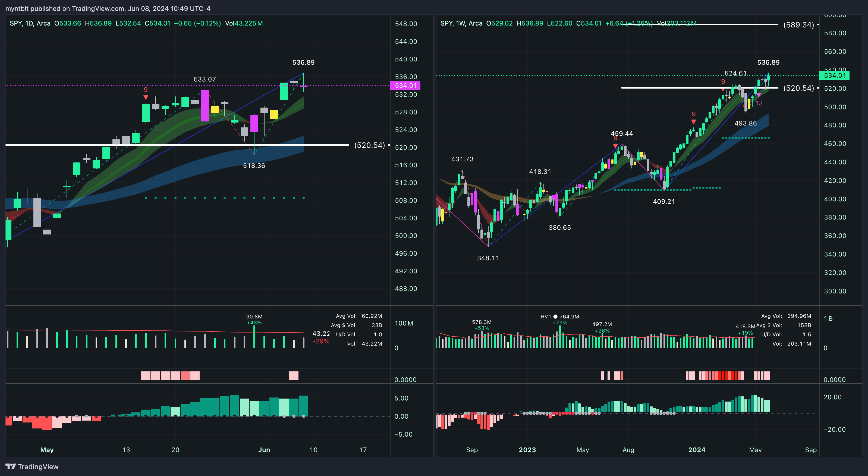Click the 90.8M +43% volume spike label
Screen dimensions: 868x476
coord(254,320)
